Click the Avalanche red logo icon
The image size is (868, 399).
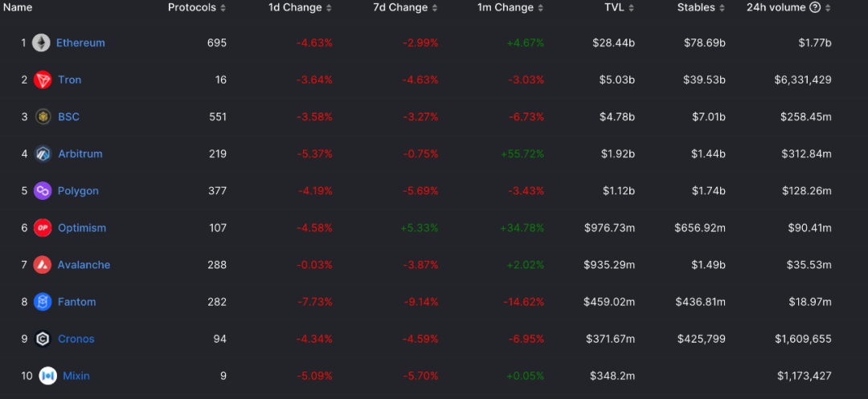point(42,265)
